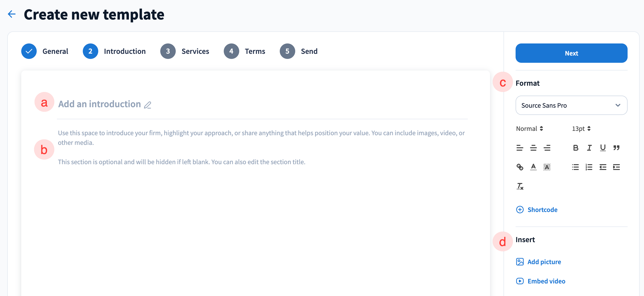Screen dimensions: 644x296
Task: Click the back arrow icon
Action: [x=12, y=14]
